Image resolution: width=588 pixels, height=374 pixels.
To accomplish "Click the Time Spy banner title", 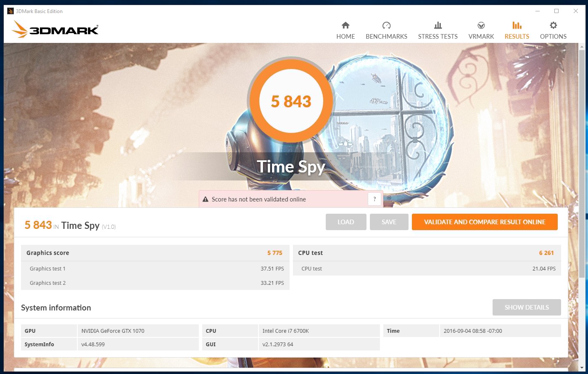I will [291, 167].
